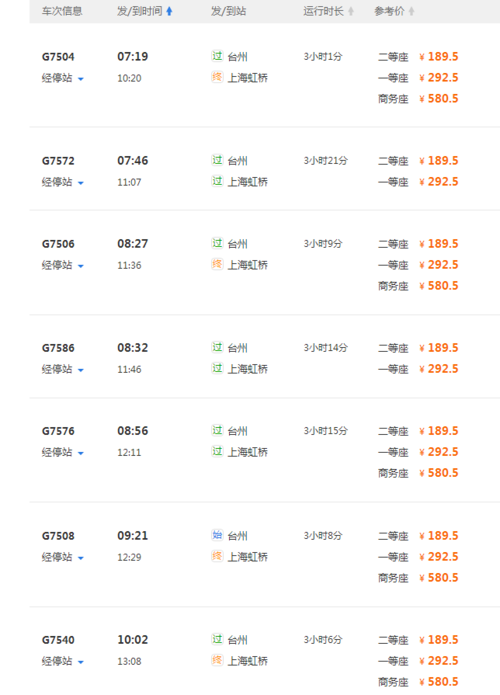Image resolution: width=500 pixels, height=695 pixels.
Task: Click the 上海虹桥 station for G7586
Action: tap(248, 369)
